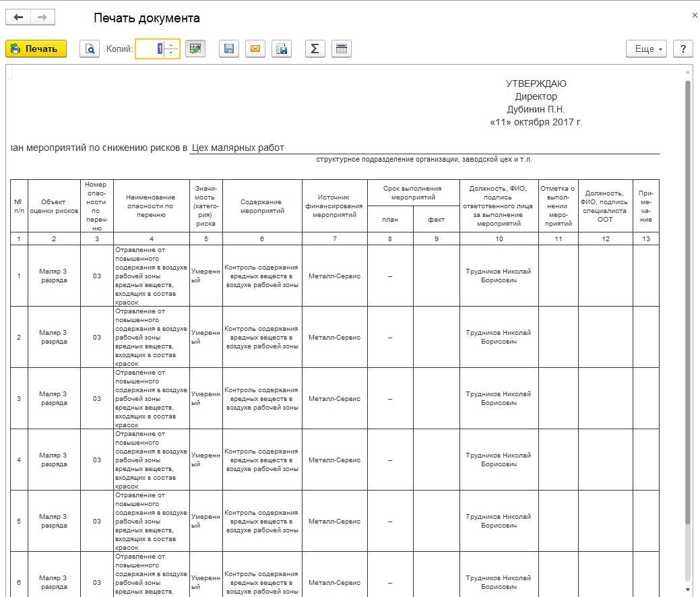Click the vertical scrollbar thumb

point(687,304)
